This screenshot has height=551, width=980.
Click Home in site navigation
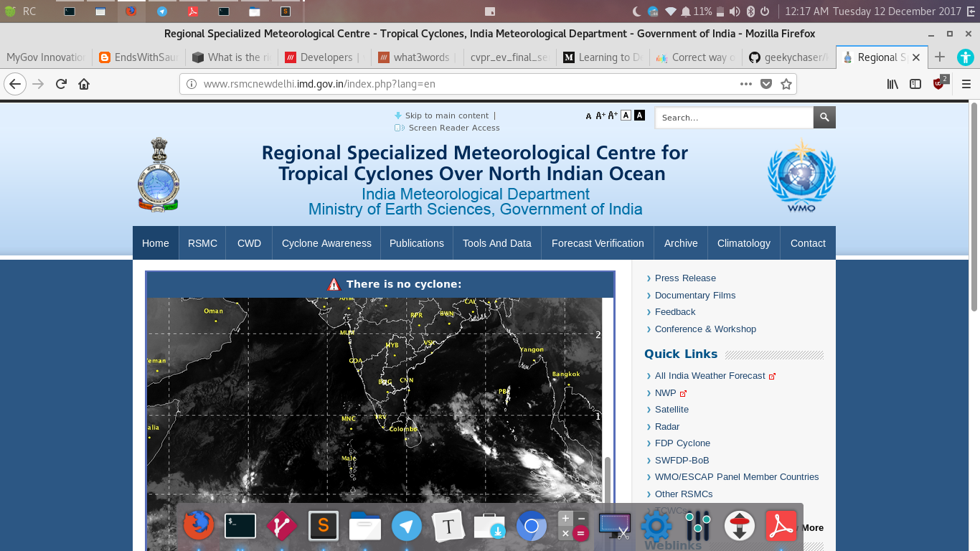156,243
